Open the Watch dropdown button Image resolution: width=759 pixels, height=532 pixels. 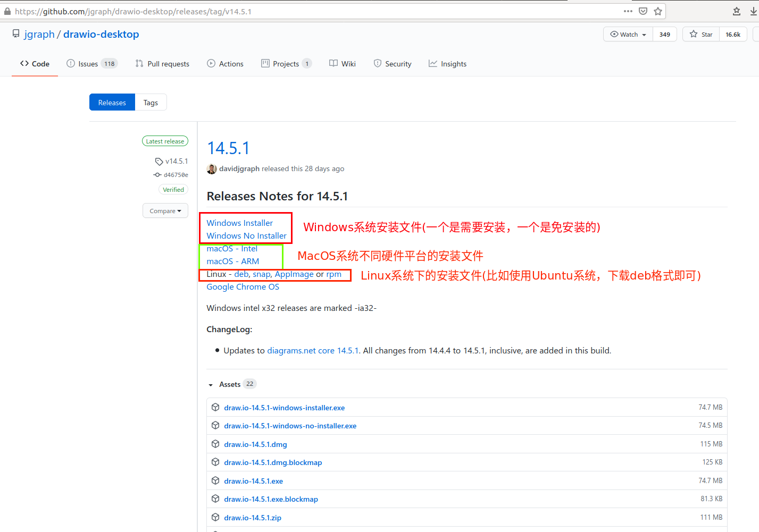[x=628, y=34]
